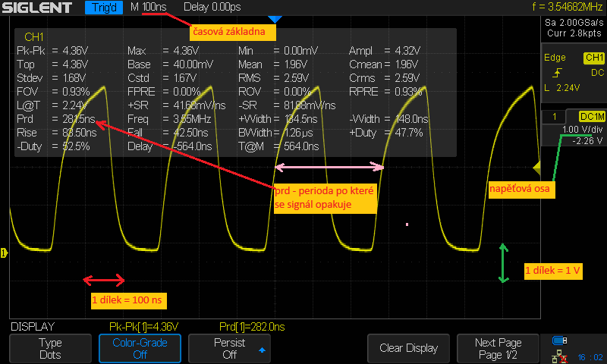Click the channel 1 ground reference marker

[3, 252]
